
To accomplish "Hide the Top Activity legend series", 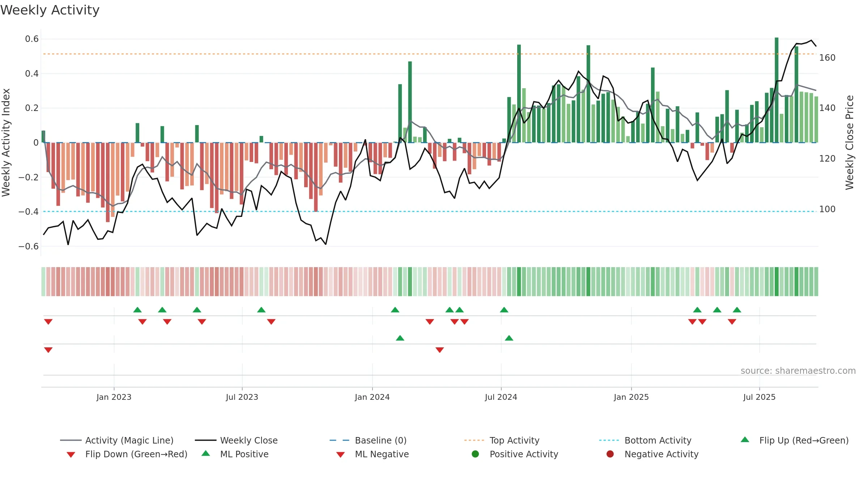I will coord(502,440).
